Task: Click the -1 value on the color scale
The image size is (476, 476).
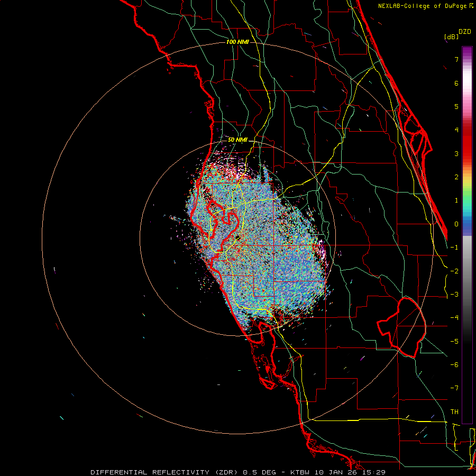Action: tap(454, 248)
